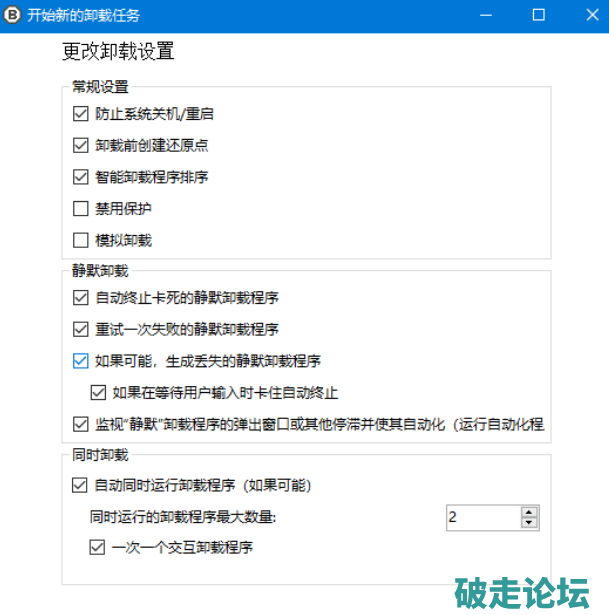The width and height of the screenshot is (609, 615).
Task: Uncheck 重试一次失败的静默卸载程序
Action: [x=81, y=329]
